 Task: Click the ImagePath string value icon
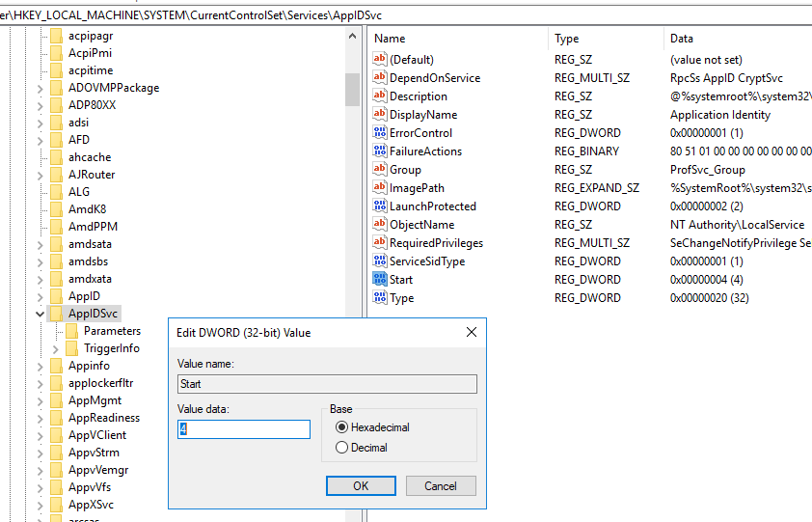pos(379,188)
